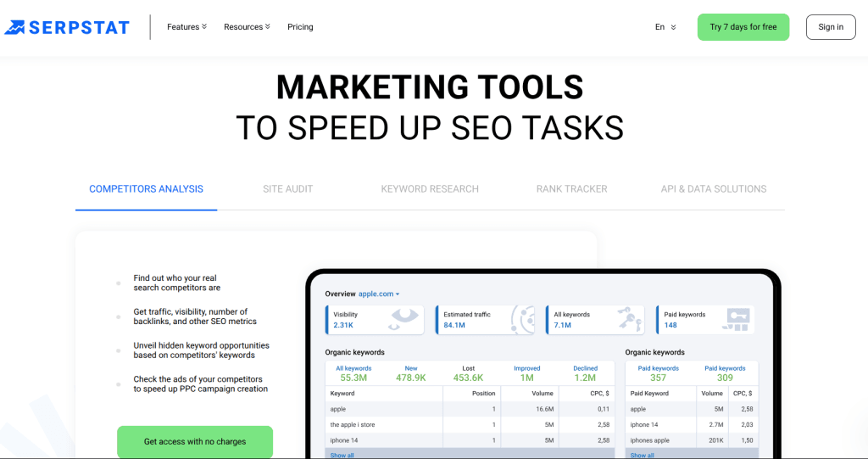Click the Serpstat logo icon
Screen dimensions: 868x459
tap(15, 27)
